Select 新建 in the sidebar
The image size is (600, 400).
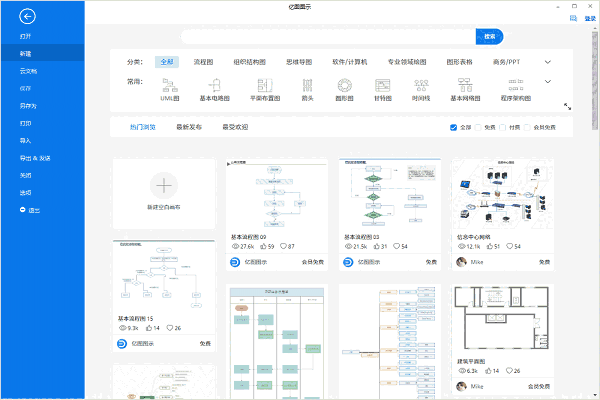coord(42,54)
